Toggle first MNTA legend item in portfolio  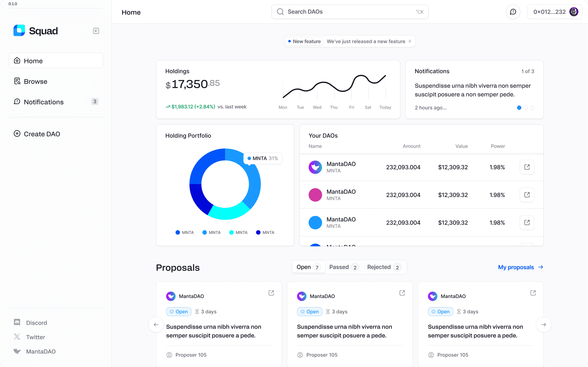[x=185, y=233]
